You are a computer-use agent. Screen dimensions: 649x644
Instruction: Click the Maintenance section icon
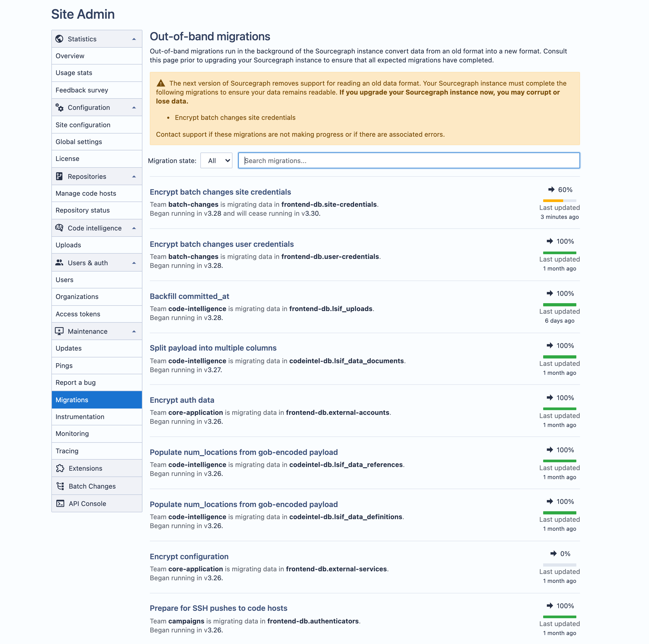tap(60, 331)
